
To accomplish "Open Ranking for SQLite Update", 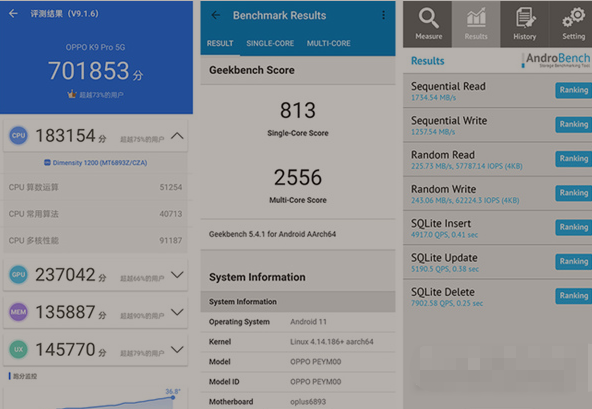I will (x=574, y=262).
